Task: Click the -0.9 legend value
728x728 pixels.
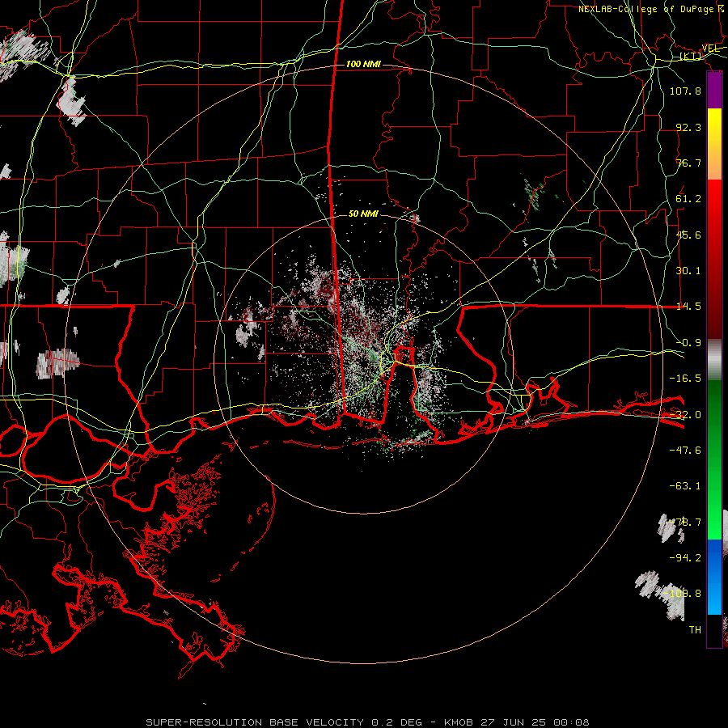Action: tap(688, 343)
